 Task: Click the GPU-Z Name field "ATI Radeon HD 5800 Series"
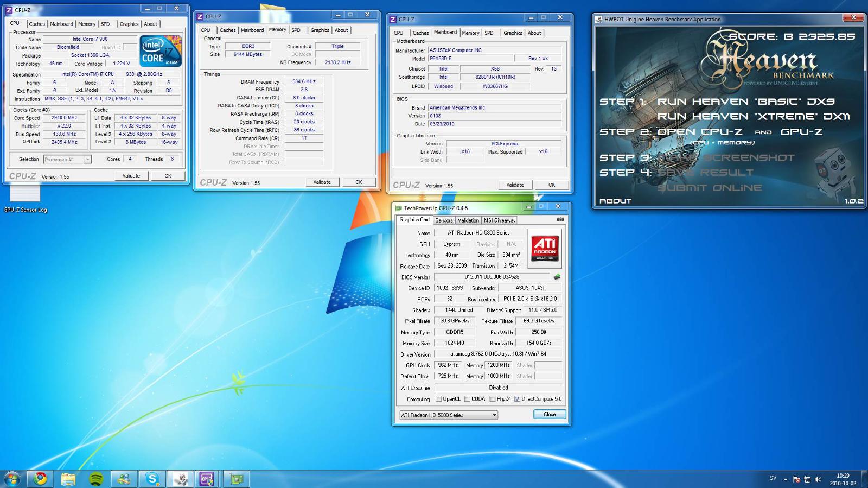click(478, 233)
